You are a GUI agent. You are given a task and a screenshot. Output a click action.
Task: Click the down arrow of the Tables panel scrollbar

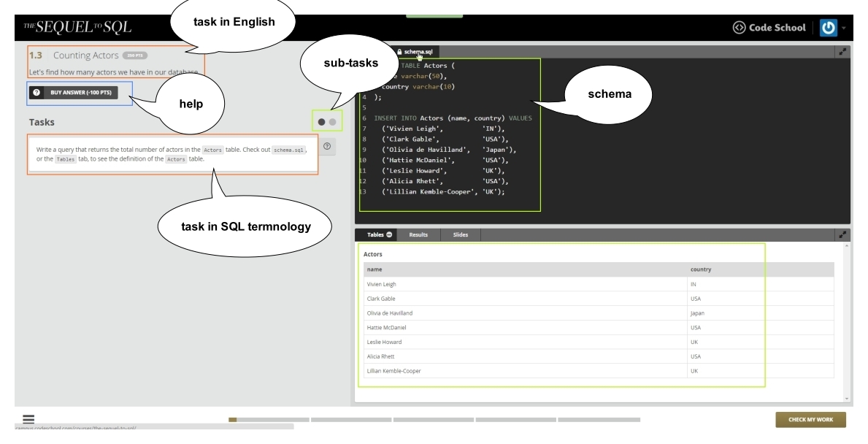[x=846, y=399]
